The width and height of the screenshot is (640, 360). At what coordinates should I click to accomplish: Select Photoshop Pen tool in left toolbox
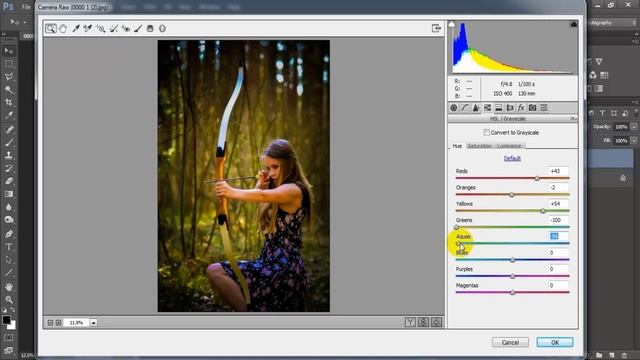[x=9, y=234]
